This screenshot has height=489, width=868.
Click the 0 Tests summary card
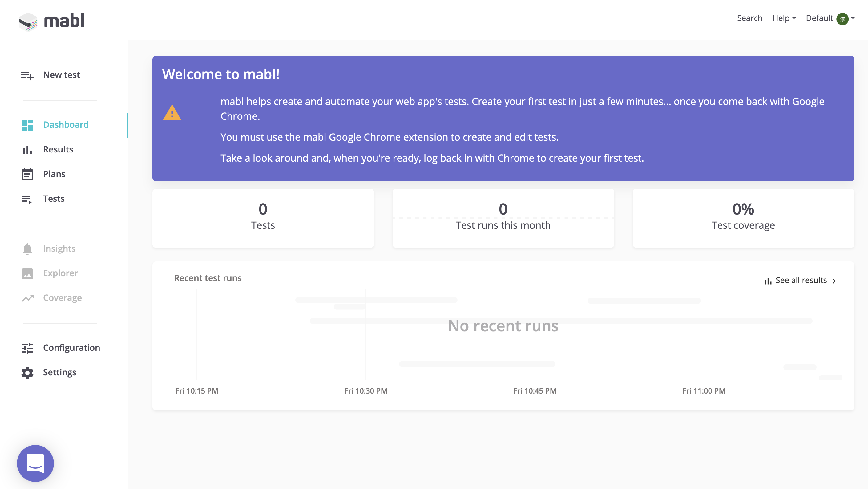(x=263, y=218)
